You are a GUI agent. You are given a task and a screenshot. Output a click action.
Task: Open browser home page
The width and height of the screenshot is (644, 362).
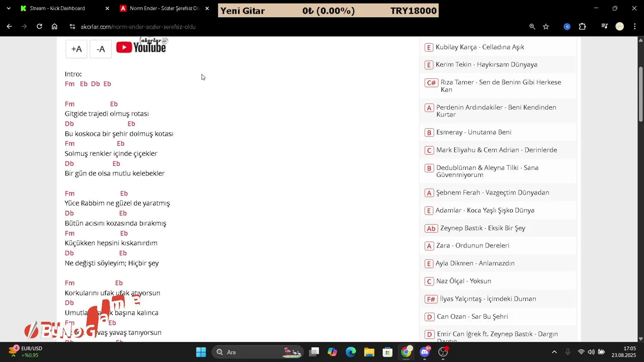click(54, 27)
